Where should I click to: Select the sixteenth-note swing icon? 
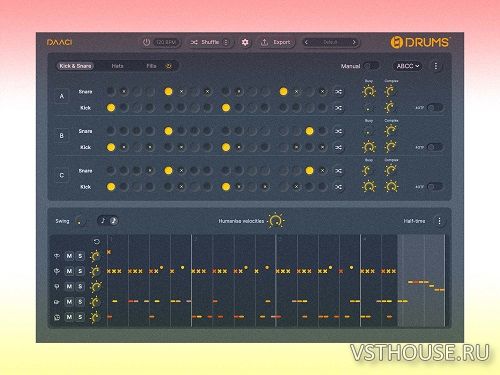coord(114,221)
